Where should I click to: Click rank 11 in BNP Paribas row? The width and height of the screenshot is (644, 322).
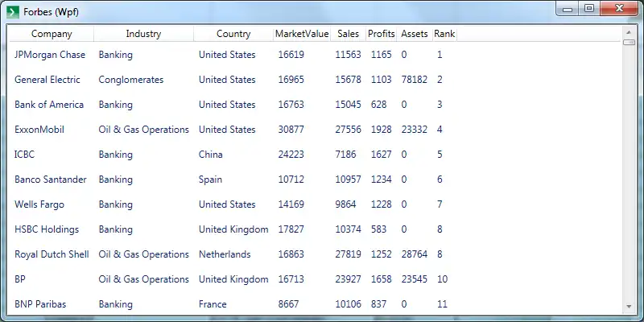coord(442,304)
